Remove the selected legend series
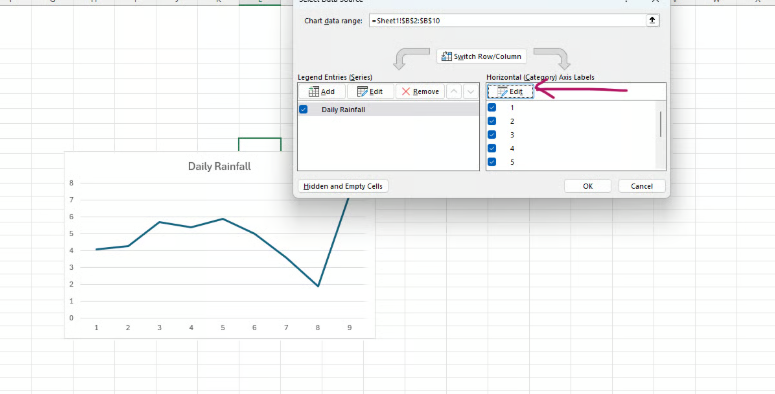The width and height of the screenshot is (775, 394). pyautogui.click(x=420, y=91)
